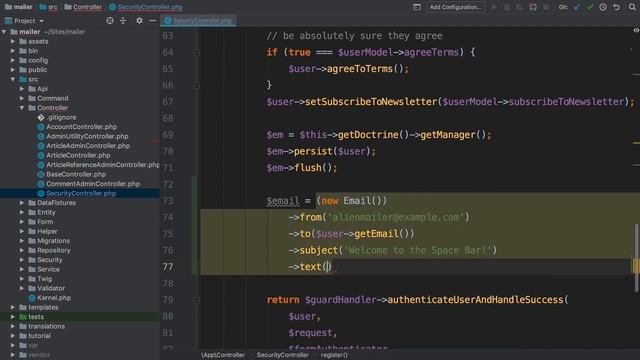Expand the Service folder arrow
This screenshot has width=640, height=360.
point(22,269)
